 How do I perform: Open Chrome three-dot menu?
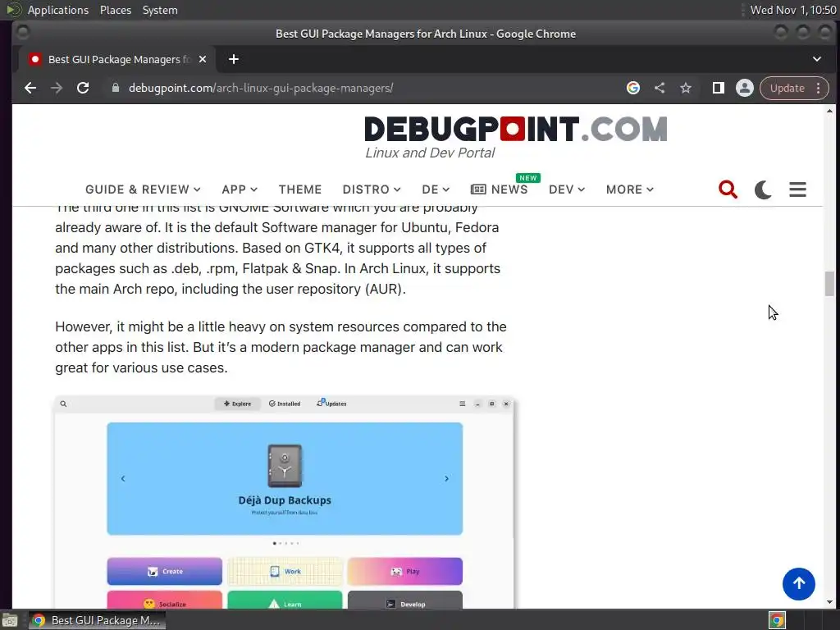pos(819,88)
